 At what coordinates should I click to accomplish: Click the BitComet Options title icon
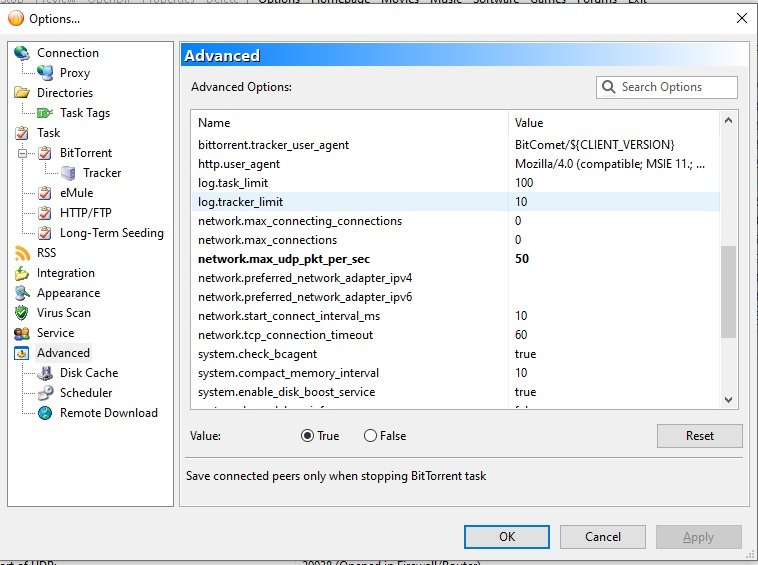[16, 18]
